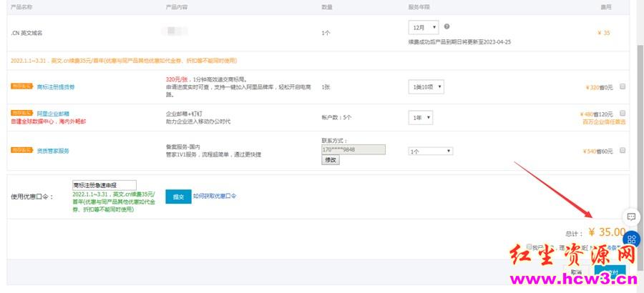Click the ¥480省120元 price
Image resolution: width=644 pixels, height=293 pixels.
[596, 114]
